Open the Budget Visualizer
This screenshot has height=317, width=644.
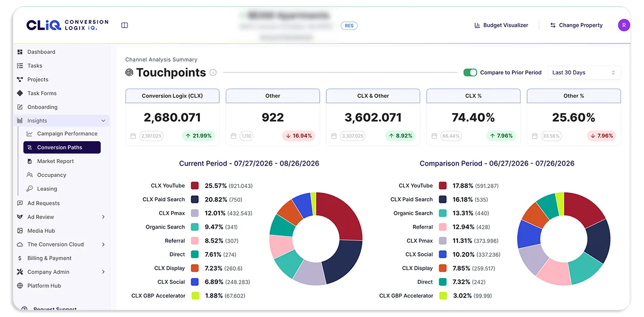(501, 25)
